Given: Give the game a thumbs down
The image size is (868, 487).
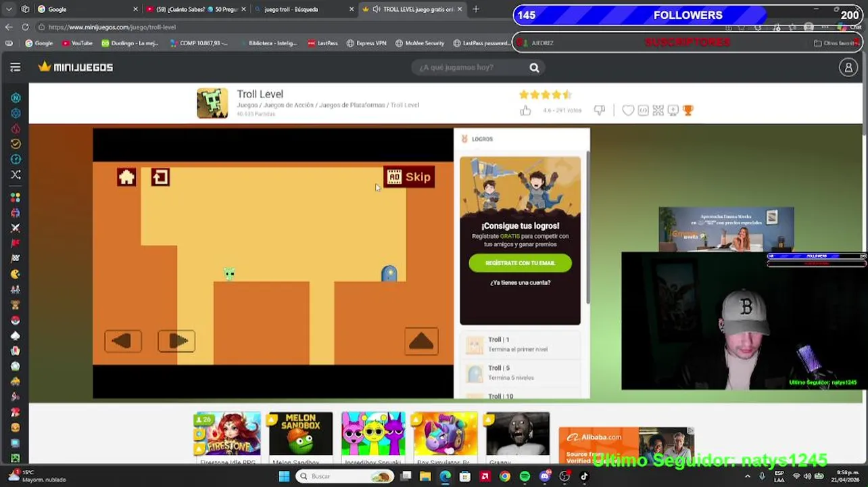Looking at the screenshot, I should [599, 110].
